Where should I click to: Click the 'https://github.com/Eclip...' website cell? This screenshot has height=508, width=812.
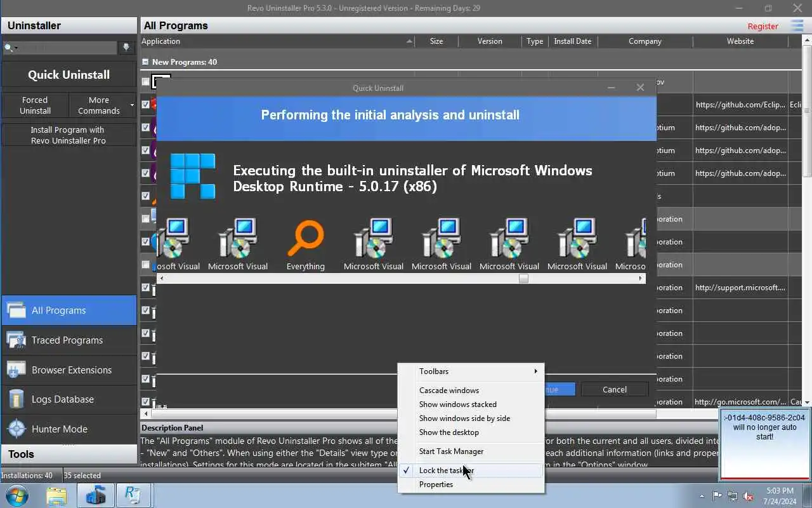[740, 105]
